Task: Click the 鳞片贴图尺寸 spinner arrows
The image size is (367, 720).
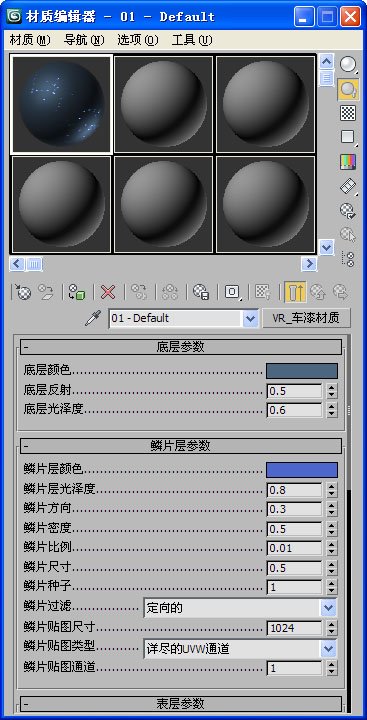Action: point(332,628)
